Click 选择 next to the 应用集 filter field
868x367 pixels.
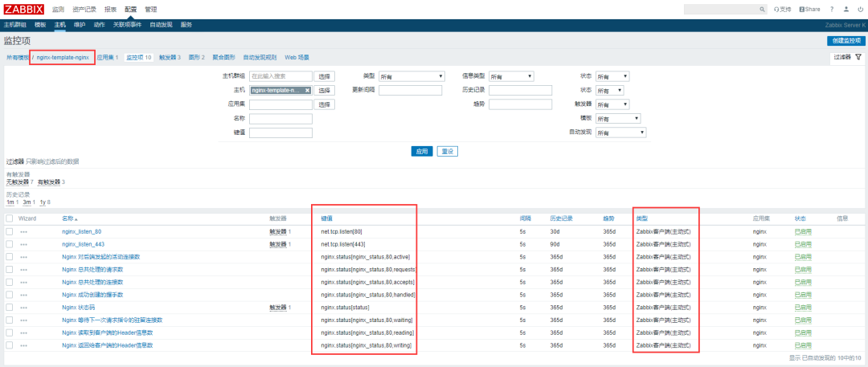(x=325, y=104)
